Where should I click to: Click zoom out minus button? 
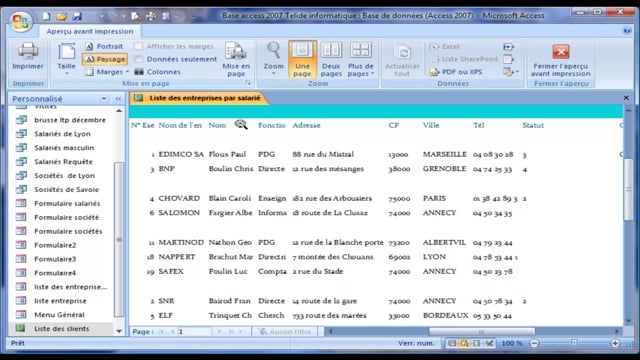534,343
